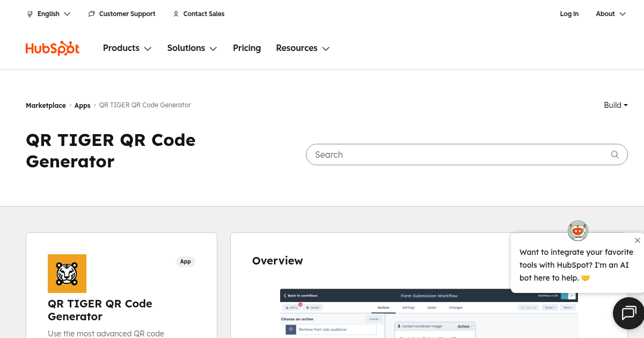Click the workflow screenshot thumbnail
The height and width of the screenshot is (338, 644).
pyautogui.click(x=429, y=313)
